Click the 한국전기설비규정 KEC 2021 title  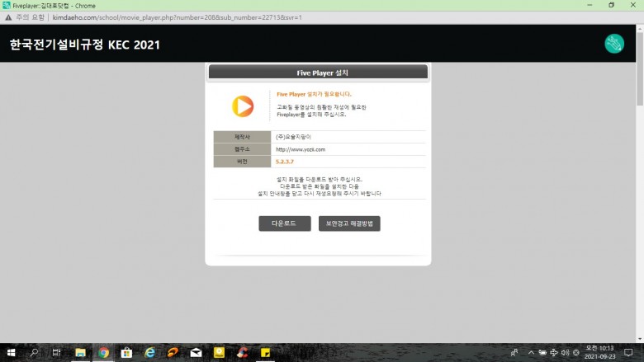(x=84, y=45)
